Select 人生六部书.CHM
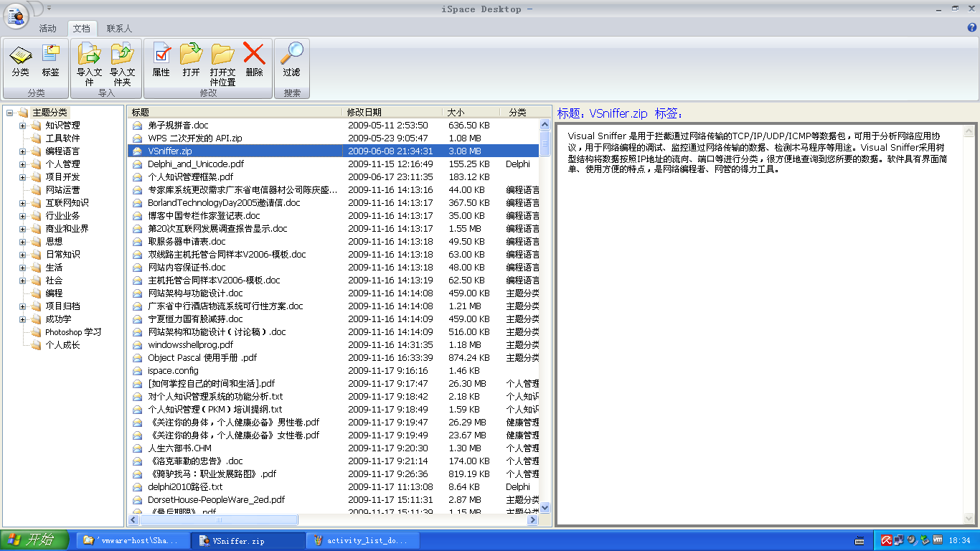 point(179,448)
